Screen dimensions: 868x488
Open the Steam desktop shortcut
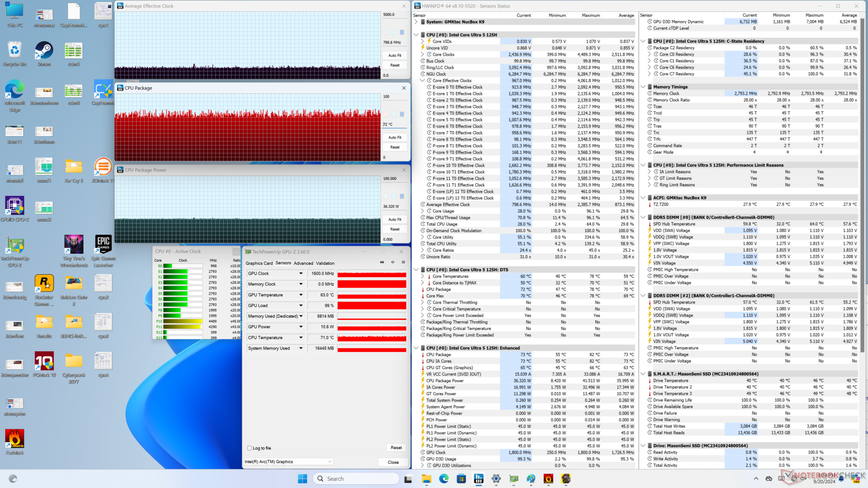point(44,54)
